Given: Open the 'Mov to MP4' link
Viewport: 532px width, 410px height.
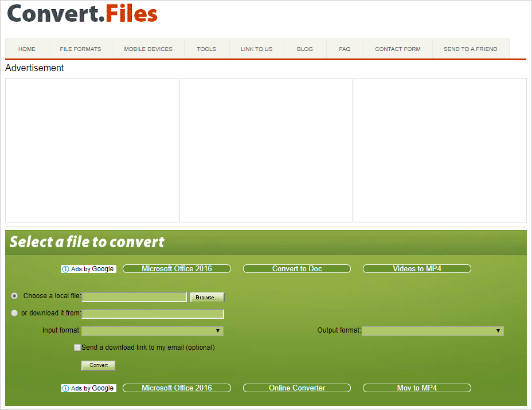Looking at the screenshot, I should [x=417, y=388].
